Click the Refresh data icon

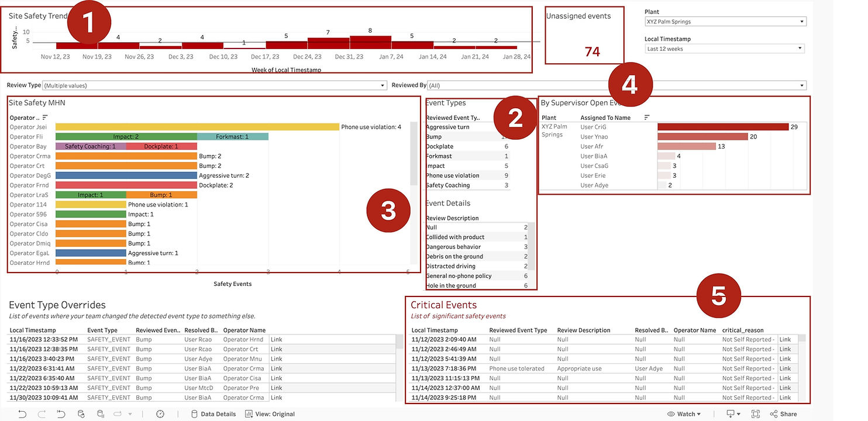tap(81, 414)
